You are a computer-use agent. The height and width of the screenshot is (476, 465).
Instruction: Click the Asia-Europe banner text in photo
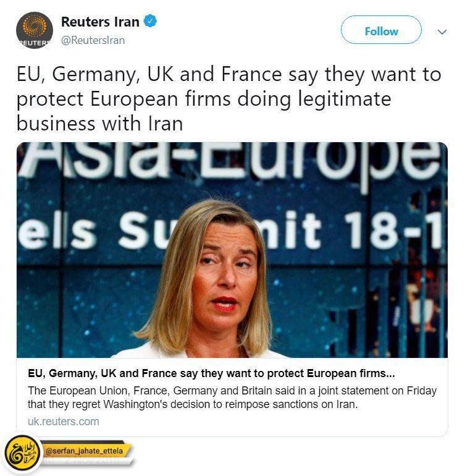(x=230, y=161)
